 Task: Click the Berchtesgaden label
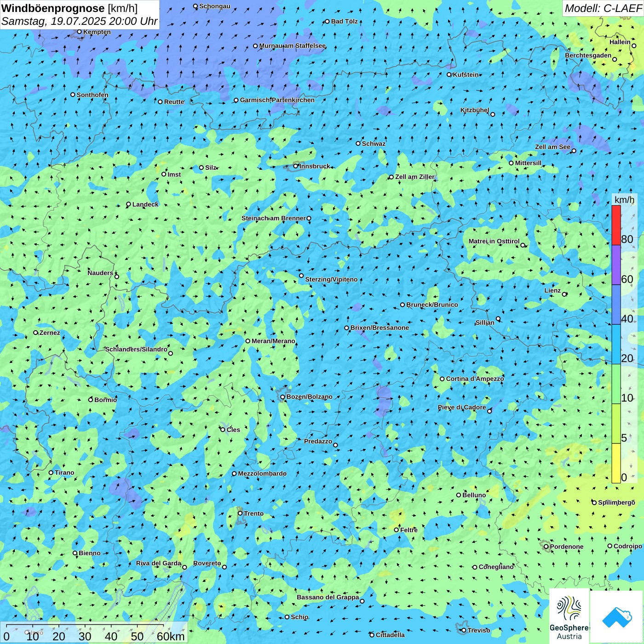pyautogui.click(x=588, y=55)
